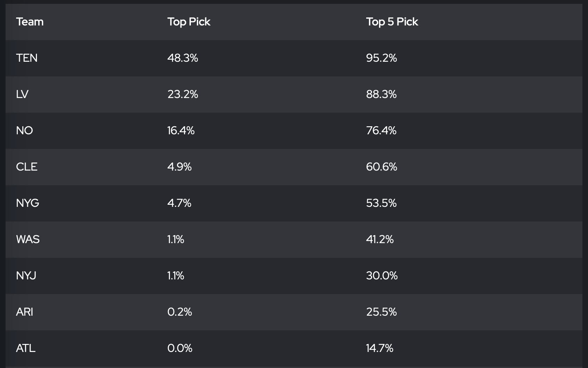
Task: Click ATL's 14.7% top 5 value
Action: pyautogui.click(x=379, y=348)
